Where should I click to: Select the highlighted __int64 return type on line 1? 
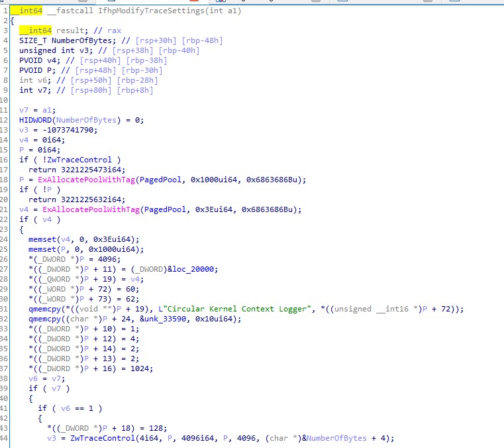26,11
